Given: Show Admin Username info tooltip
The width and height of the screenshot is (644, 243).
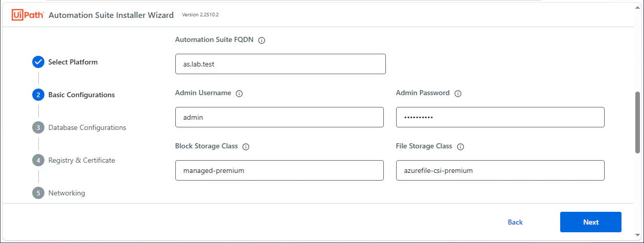Looking at the screenshot, I should (x=239, y=94).
